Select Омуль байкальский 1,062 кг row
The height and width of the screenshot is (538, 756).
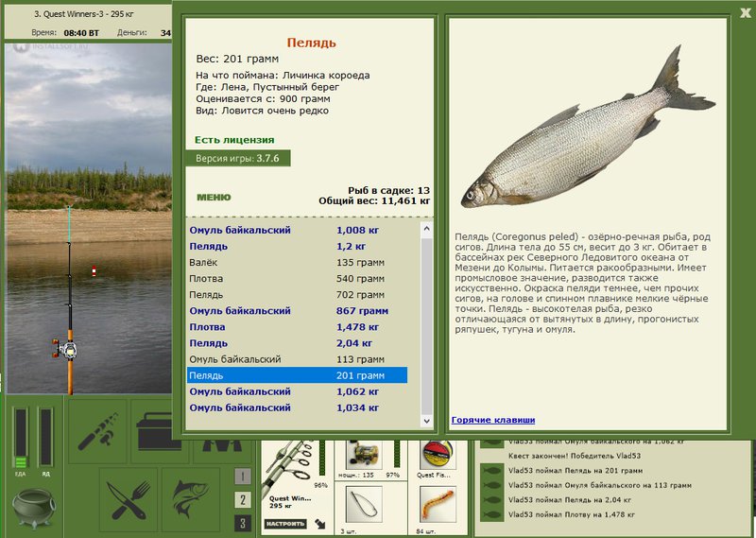(297, 391)
